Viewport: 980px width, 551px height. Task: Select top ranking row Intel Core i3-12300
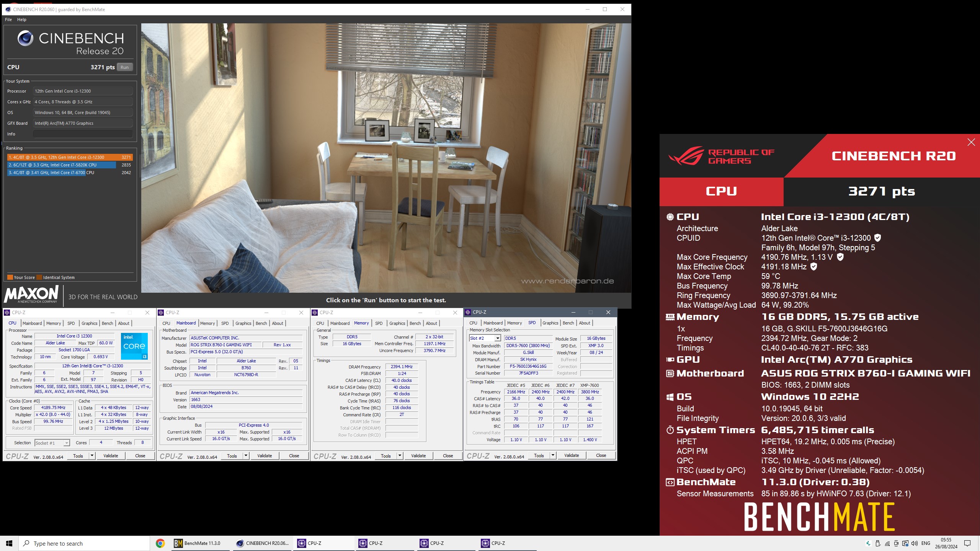click(x=70, y=157)
